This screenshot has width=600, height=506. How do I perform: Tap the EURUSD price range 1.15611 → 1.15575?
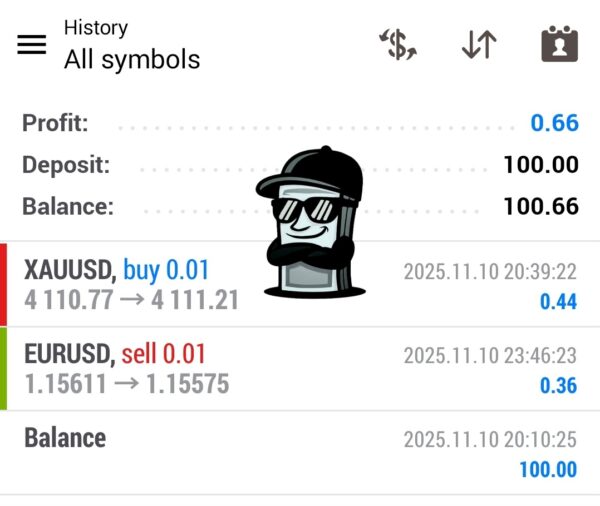pos(126,383)
